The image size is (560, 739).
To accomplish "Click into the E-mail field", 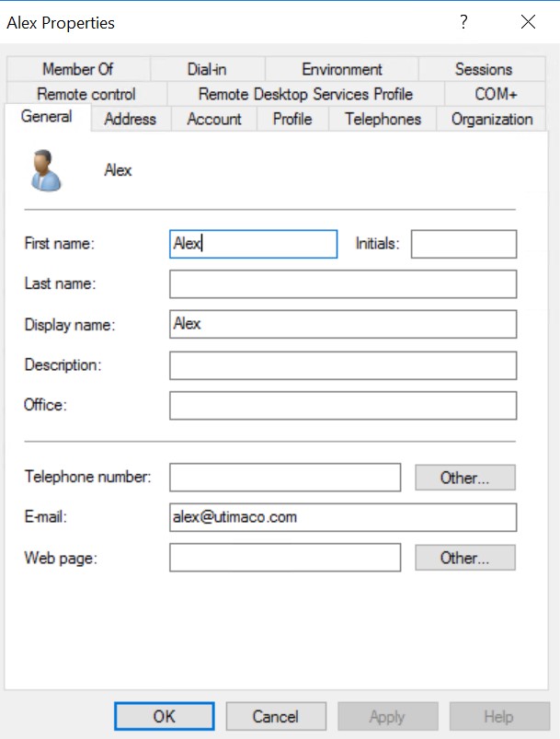I will coord(343,517).
